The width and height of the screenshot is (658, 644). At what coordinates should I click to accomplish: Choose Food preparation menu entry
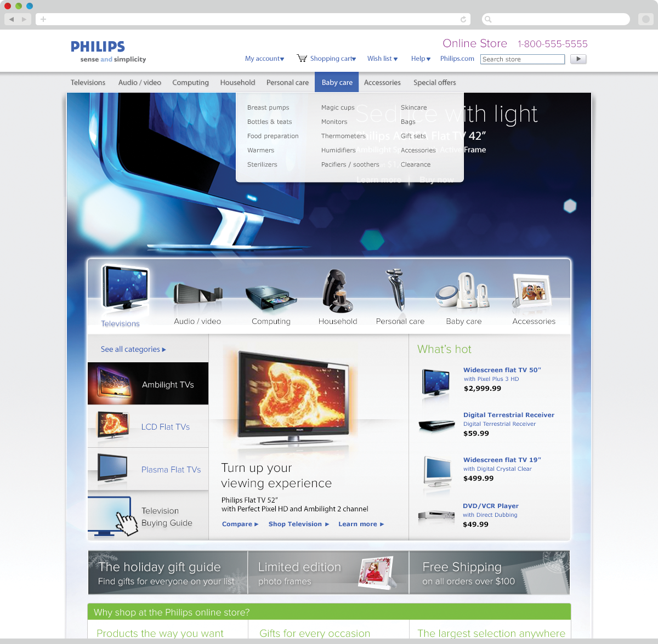(x=273, y=136)
